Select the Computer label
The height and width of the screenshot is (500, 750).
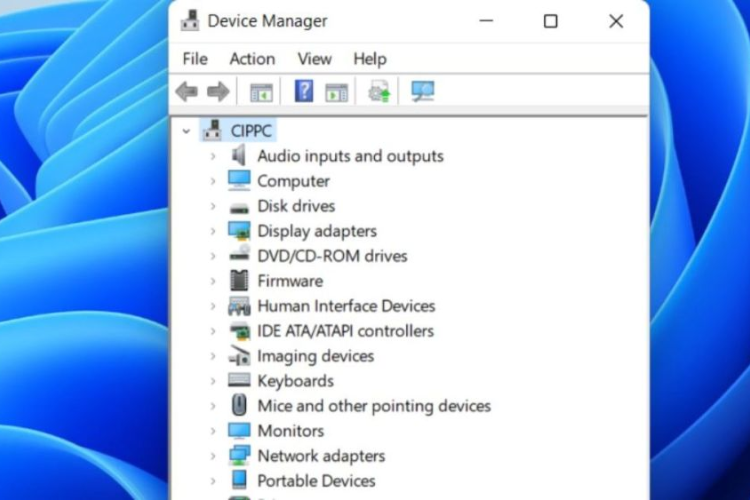[x=294, y=181]
